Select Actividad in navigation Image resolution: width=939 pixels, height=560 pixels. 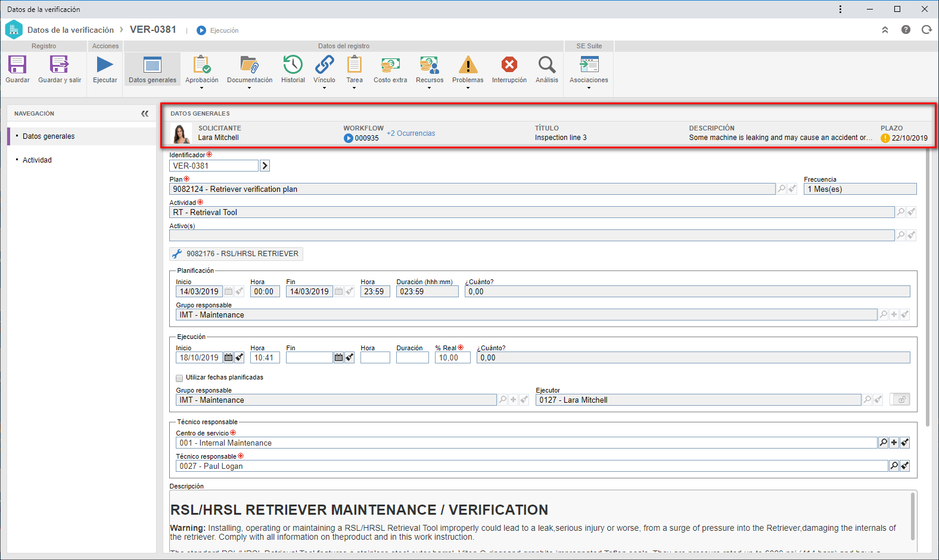pyautogui.click(x=37, y=160)
